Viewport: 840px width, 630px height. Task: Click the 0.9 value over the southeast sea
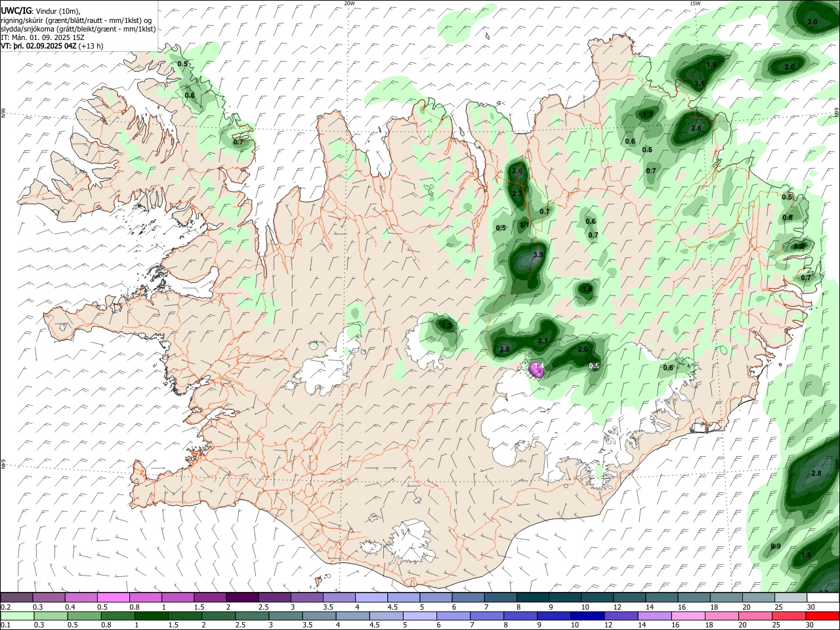click(x=776, y=547)
